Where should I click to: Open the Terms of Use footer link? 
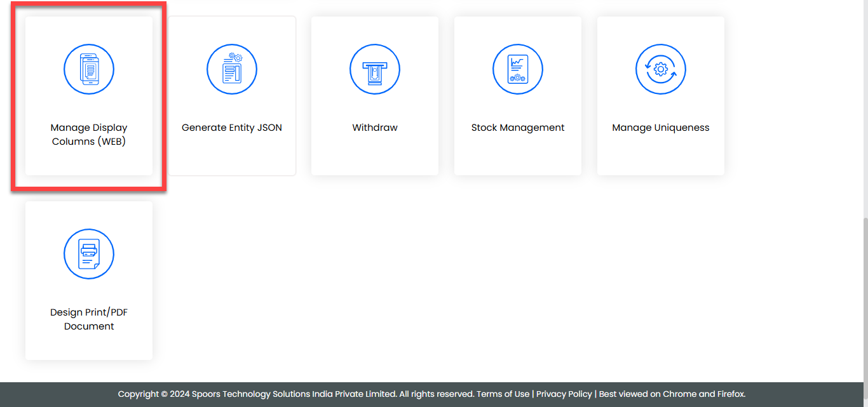pos(503,394)
